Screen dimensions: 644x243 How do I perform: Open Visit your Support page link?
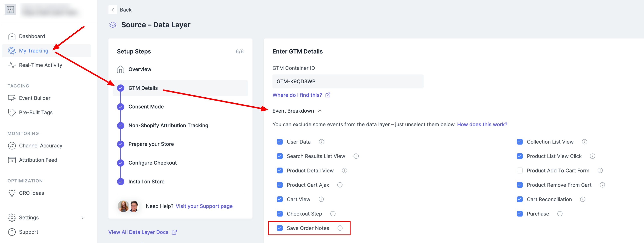pyautogui.click(x=204, y=206)
